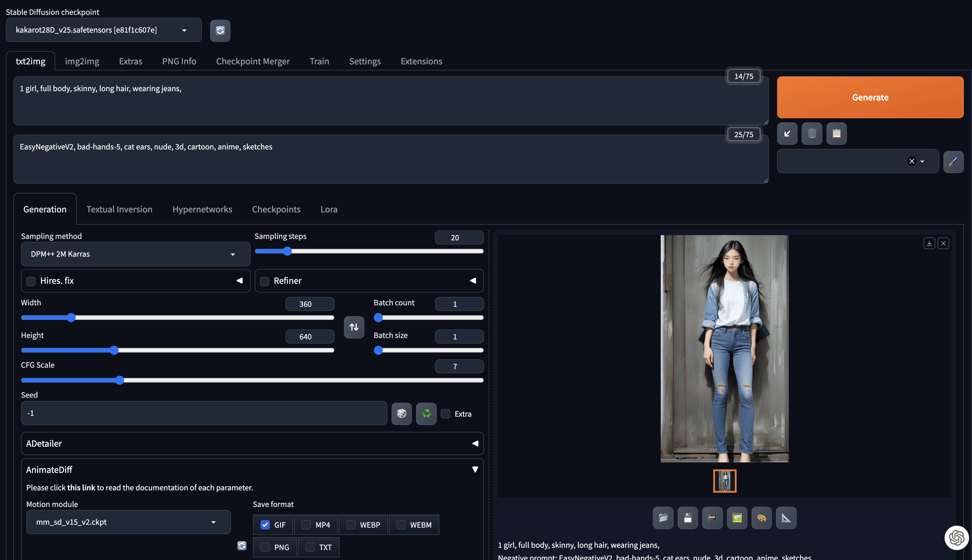This screenshot has height=560, width=972.
Task: Open the Motion module dropdown
Action: point(128,522)
